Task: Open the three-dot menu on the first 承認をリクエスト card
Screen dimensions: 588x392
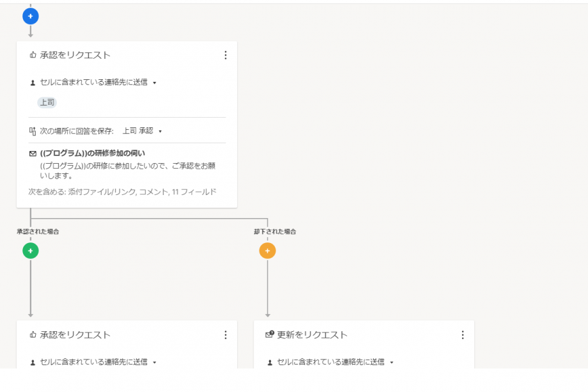Action: (225, 56)
